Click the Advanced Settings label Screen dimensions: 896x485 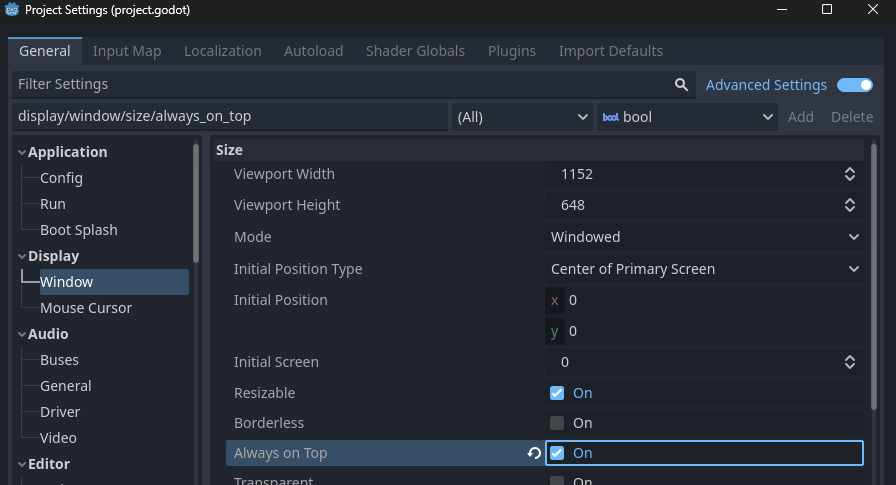point(766,85)
